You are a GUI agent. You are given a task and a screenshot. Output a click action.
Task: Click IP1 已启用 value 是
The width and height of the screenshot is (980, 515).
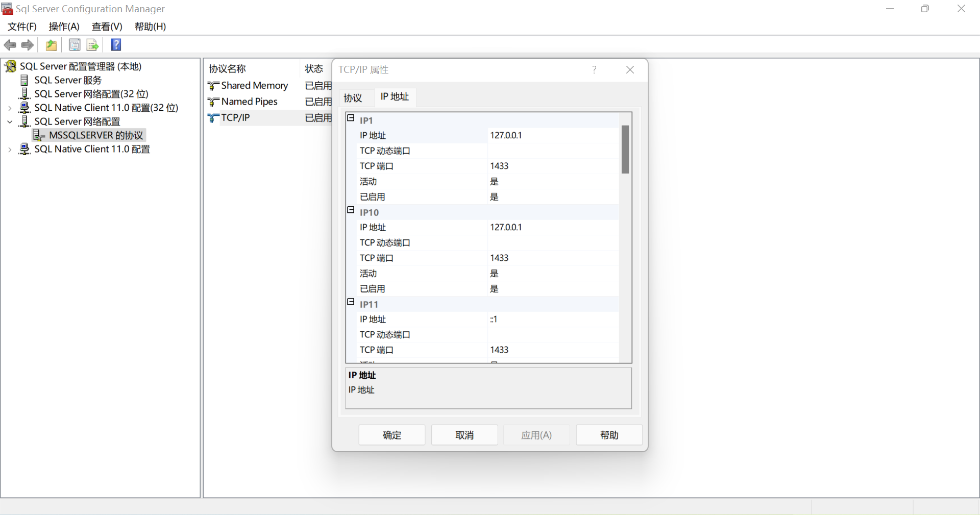point(553,197)
